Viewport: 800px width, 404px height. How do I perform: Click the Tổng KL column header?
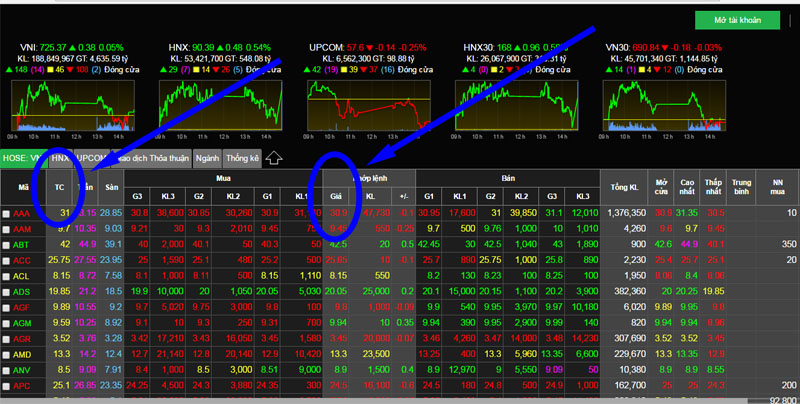click(624, 187)
